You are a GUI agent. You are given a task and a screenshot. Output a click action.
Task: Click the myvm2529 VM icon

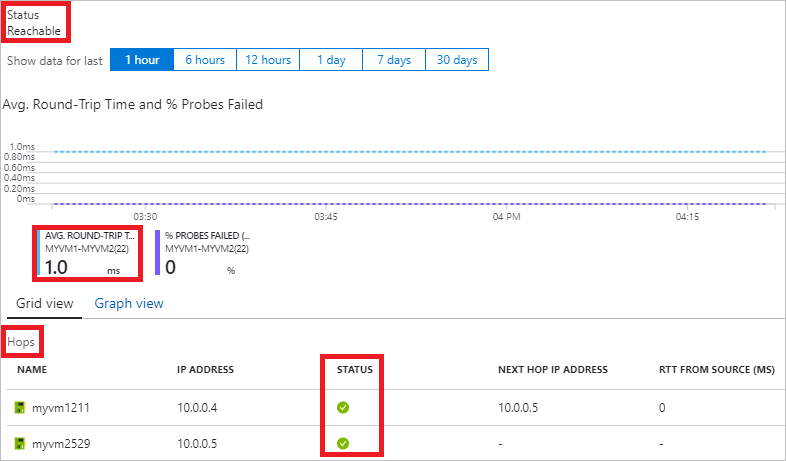click(20, 443)
